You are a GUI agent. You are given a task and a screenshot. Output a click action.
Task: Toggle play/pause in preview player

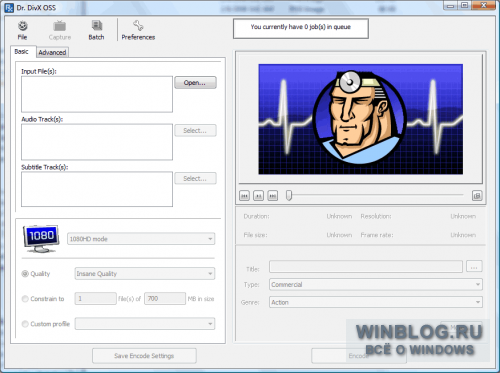[258, 196]
